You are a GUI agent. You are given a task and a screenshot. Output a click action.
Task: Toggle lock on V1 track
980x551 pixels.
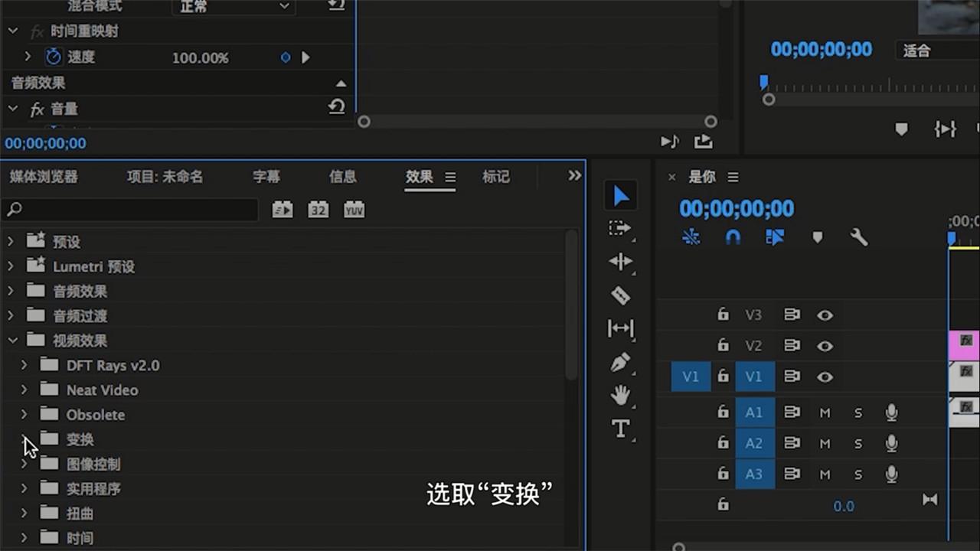723,376
